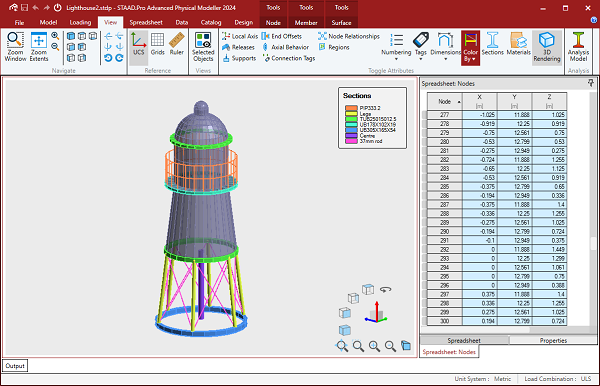600x386 pixels.
Task: Open the Analysis Model icon
Action: [578, 47]
